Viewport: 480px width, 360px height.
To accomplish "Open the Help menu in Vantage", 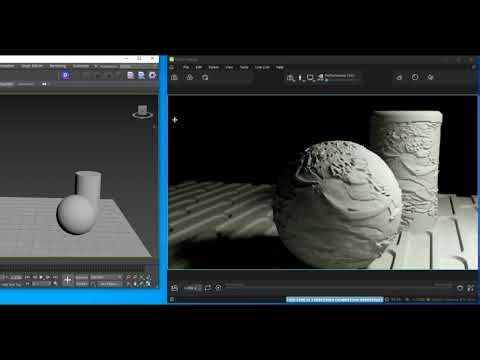I will pyautogui.click(x=280, y=67).
